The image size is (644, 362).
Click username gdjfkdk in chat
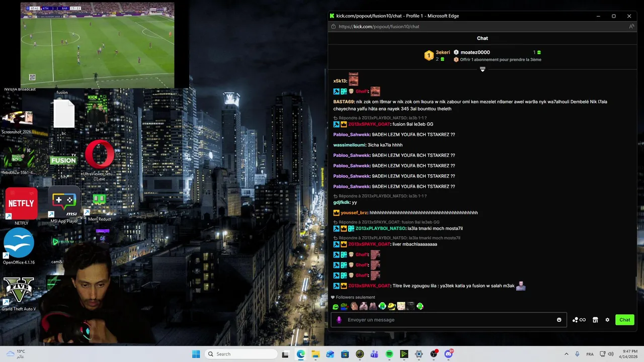pyautogui.click(x=342, y=202)
